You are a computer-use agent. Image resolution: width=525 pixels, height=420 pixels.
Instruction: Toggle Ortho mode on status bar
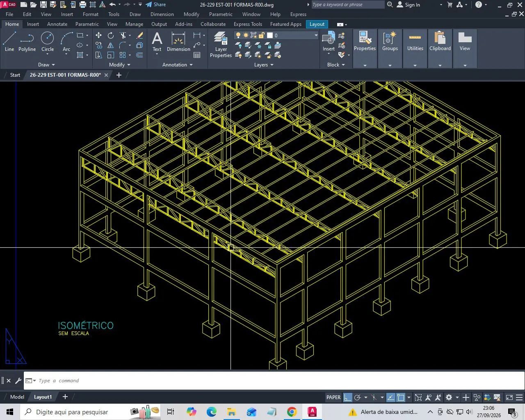pos(348,397)
